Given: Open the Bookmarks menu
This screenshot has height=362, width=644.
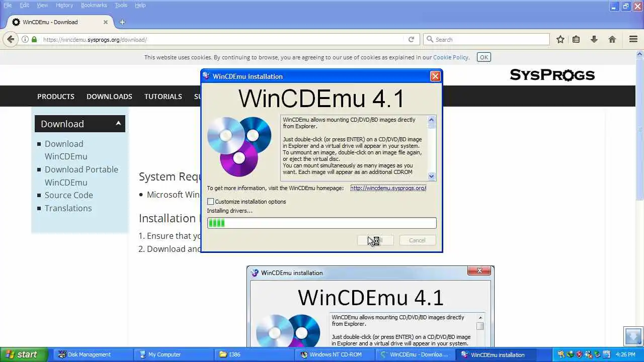Looking at the screenshot, I should pyautogui.click(x=94, y=5).
